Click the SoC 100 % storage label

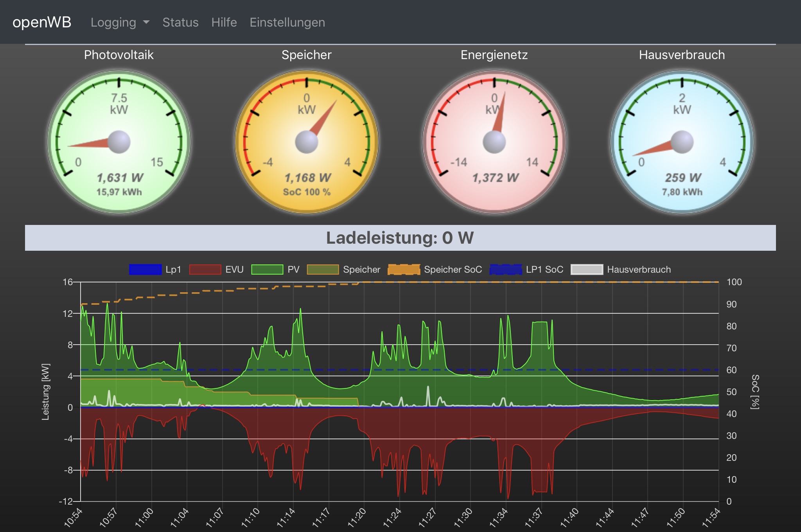(307, 192)
